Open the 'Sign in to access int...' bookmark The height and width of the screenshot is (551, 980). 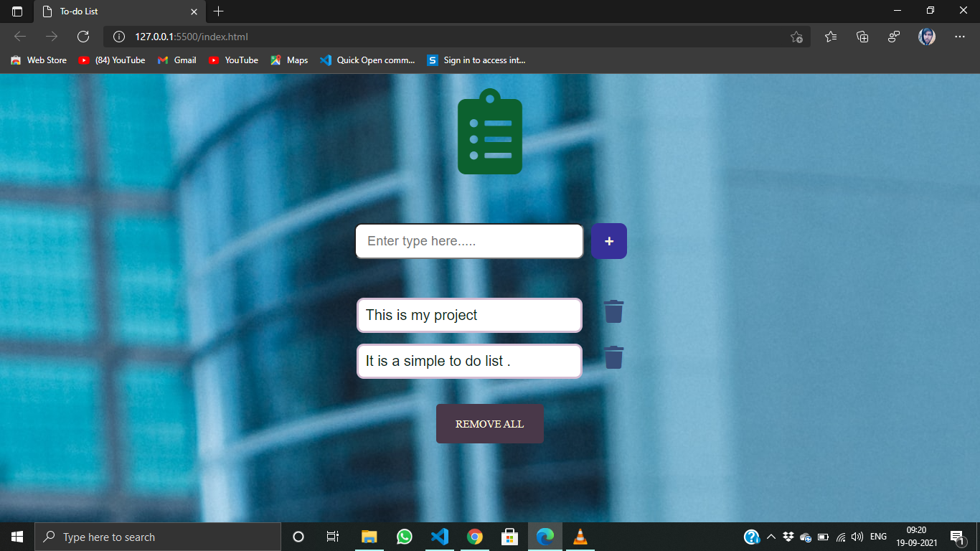476,60
